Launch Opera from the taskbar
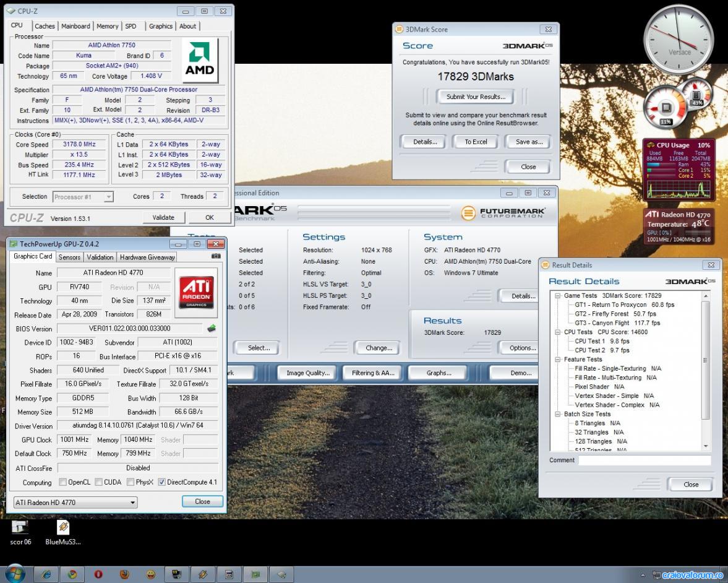Viewport: 728px width, 583px height. tap(98, 574)
